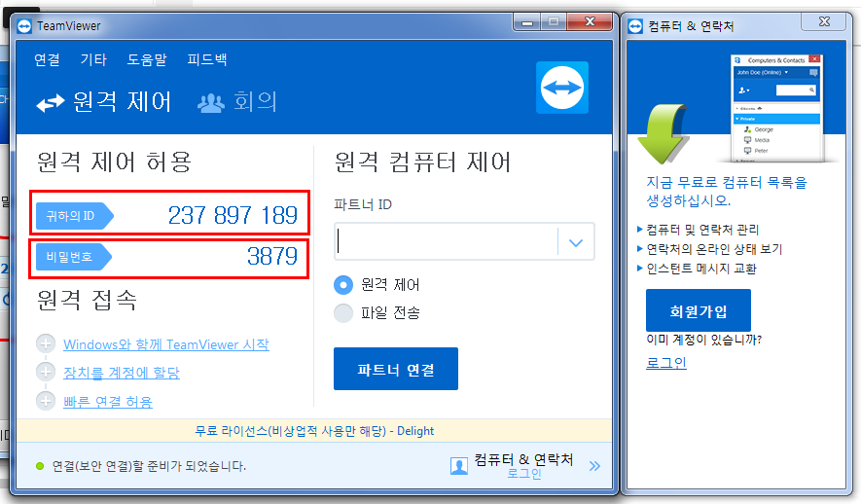Click the 회원가입 button
The height and width of the screenshot is (504, 861).
698,311
